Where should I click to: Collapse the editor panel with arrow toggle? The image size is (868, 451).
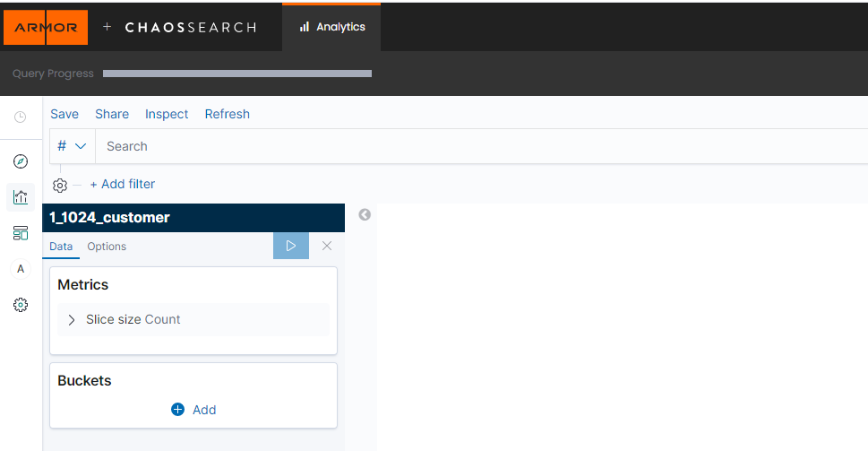[x=365, y=214]
